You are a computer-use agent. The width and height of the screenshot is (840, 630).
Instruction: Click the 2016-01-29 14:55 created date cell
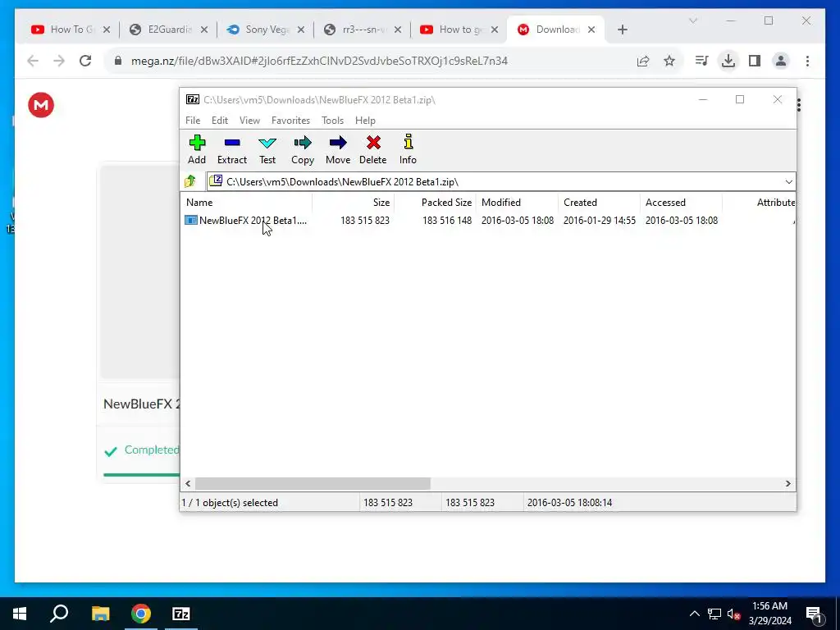600,220
